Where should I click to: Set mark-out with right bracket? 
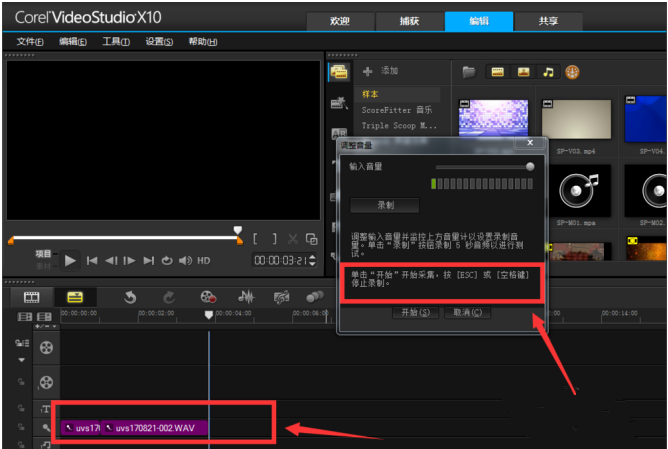[x=274, y=239]
